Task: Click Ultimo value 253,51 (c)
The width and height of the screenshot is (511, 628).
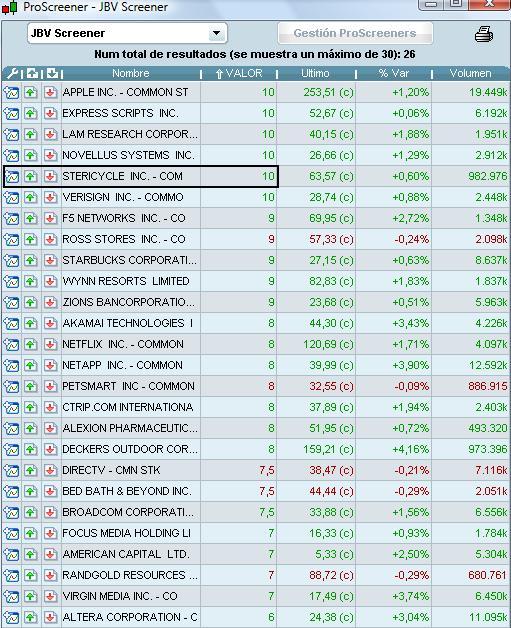Action: [x=328, y=93]
